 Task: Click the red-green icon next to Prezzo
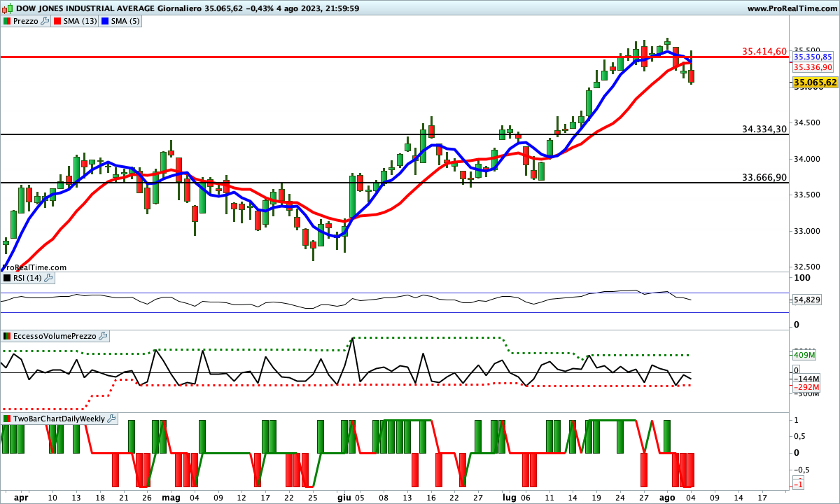pyautogui.click(x=8, y=21)
